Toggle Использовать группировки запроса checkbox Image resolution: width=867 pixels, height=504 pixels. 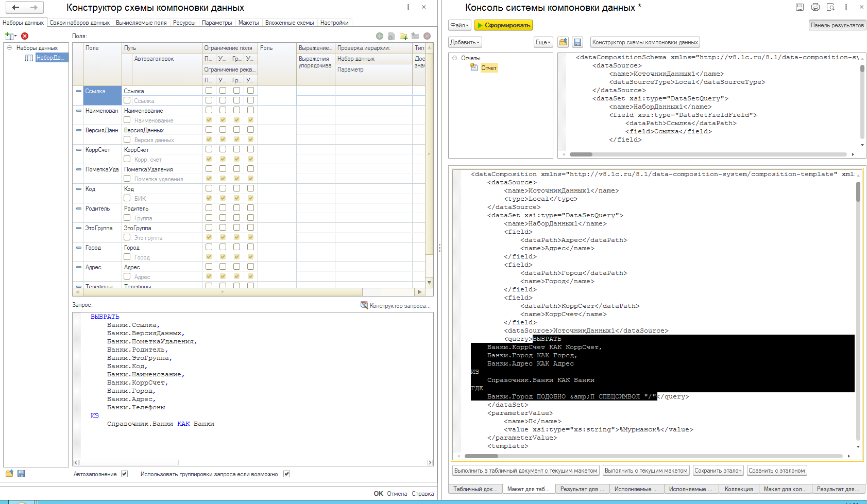click(x=287, y=474)
